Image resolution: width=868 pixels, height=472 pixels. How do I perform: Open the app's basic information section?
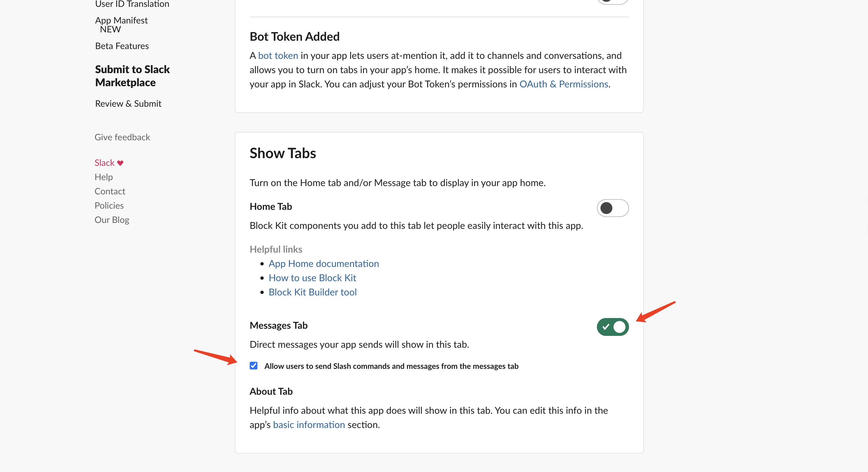(x=309, y=424)
